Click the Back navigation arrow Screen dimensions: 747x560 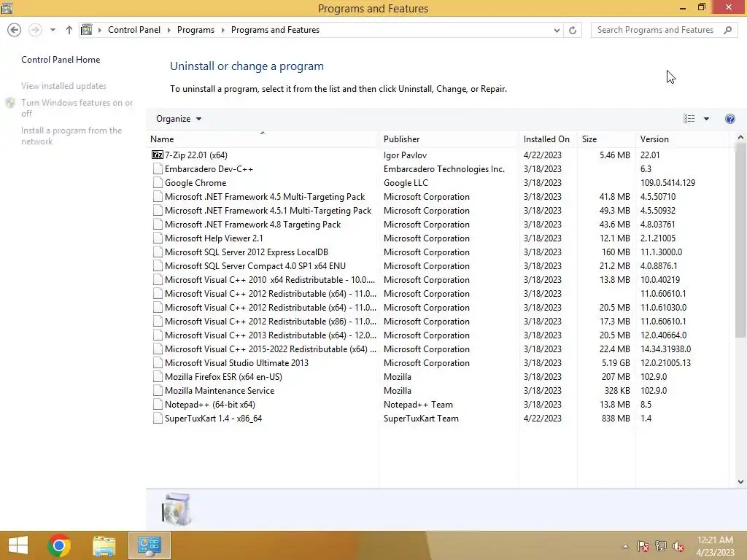pos(15,30)
